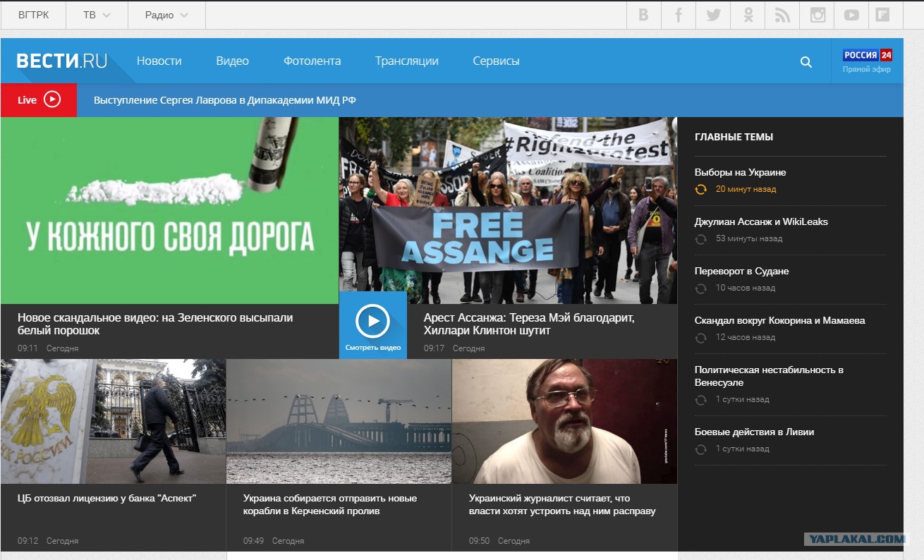Screen dimensions: 924x560
Task: Play the Assange arrest video
Action: coord(373,325)
